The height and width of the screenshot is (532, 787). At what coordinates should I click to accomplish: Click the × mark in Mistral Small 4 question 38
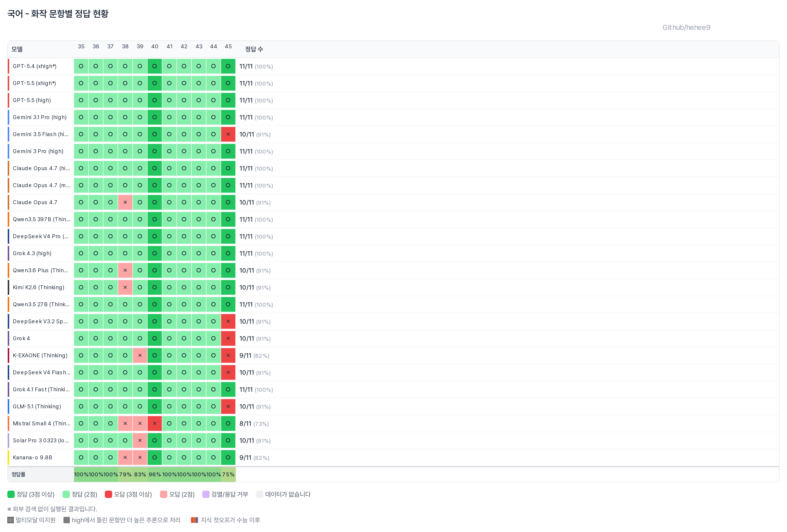125,424
